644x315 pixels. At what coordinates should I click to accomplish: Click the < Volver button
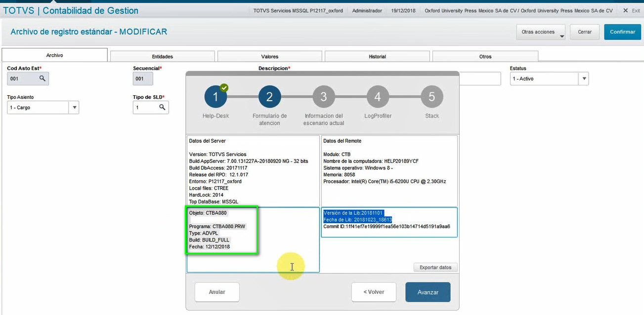(x=374, y=292)
